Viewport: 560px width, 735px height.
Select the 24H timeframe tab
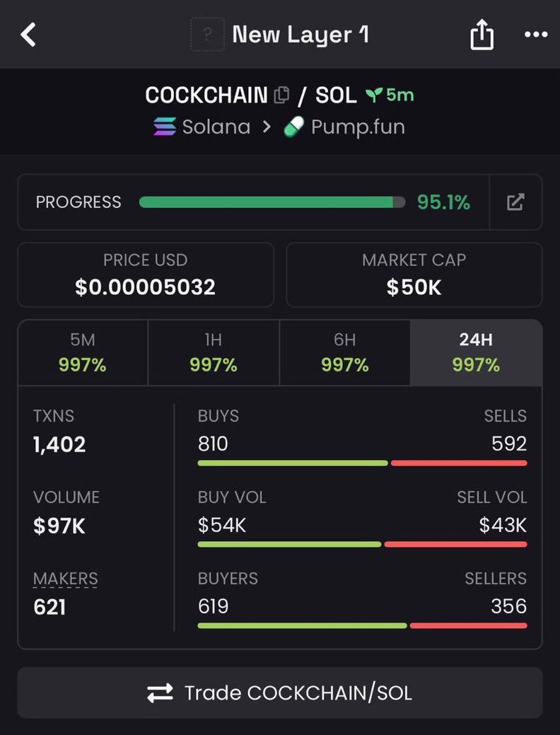tap(476, 352)
